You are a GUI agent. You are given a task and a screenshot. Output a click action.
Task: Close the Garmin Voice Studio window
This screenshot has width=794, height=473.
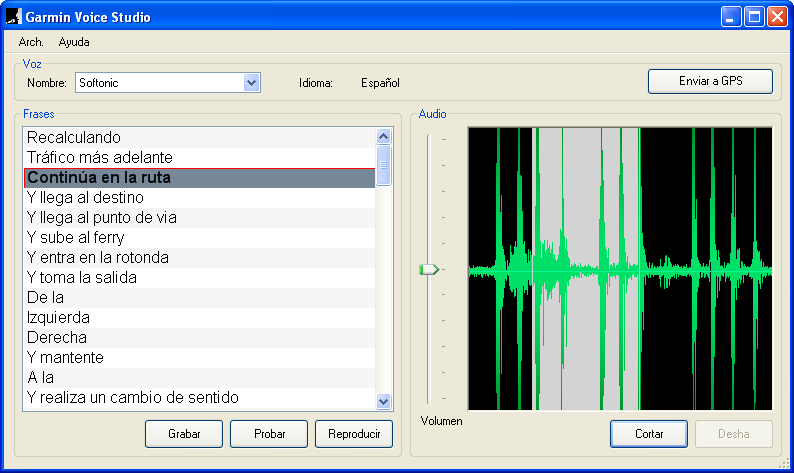click(777, 17)
